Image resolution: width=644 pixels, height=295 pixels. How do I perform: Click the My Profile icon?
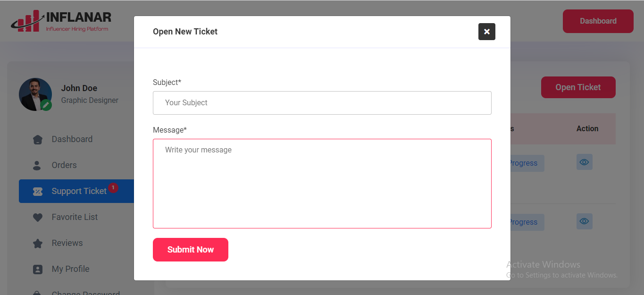[x=38, y=270]
